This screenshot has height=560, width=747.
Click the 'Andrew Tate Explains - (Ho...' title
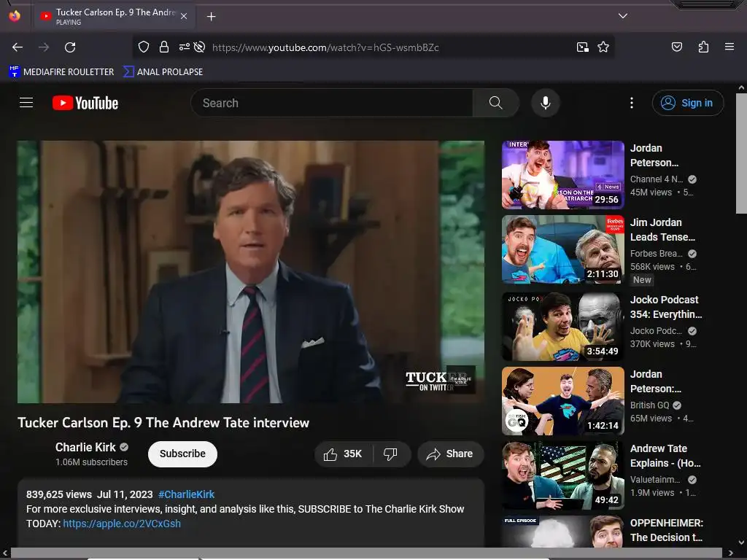pos(665,456)
